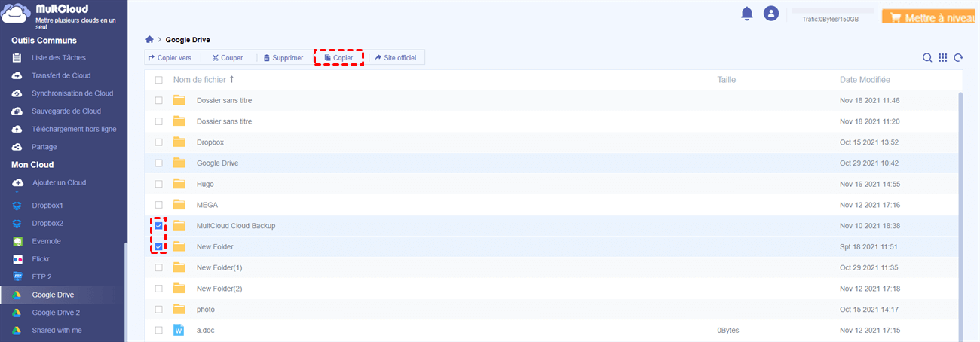Image resolution: width=980 pixels, height=342 pixels.
Task: Refresh the file list
Action: [x=958, y=57]
